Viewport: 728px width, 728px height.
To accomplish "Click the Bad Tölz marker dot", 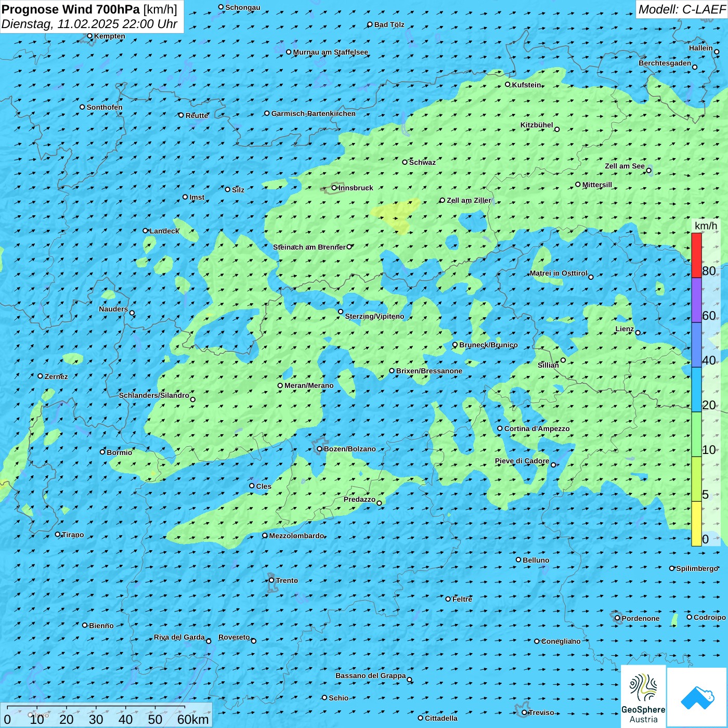I will tap(370, 24).
